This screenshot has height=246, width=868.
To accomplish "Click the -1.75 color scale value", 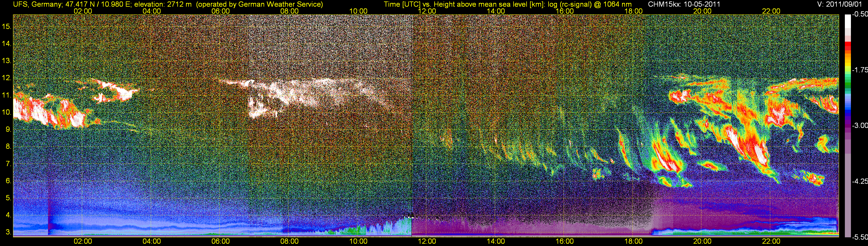I will (860, 70).
